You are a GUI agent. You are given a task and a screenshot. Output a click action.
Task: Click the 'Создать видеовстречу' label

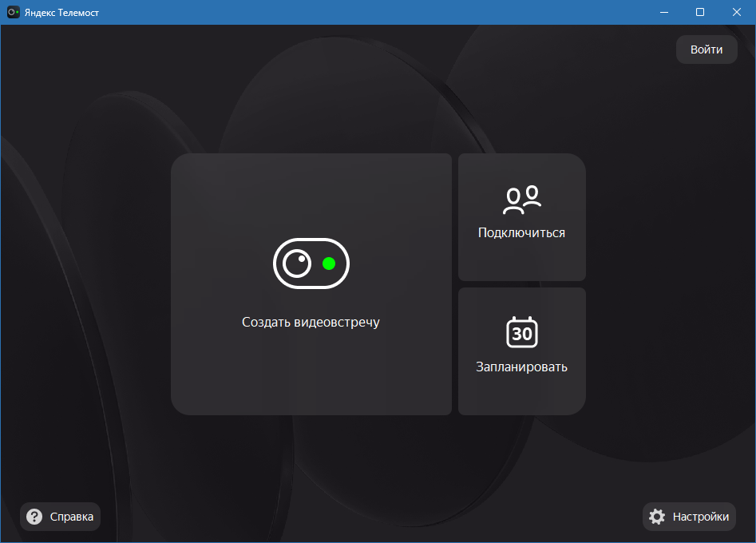[311, 322]
